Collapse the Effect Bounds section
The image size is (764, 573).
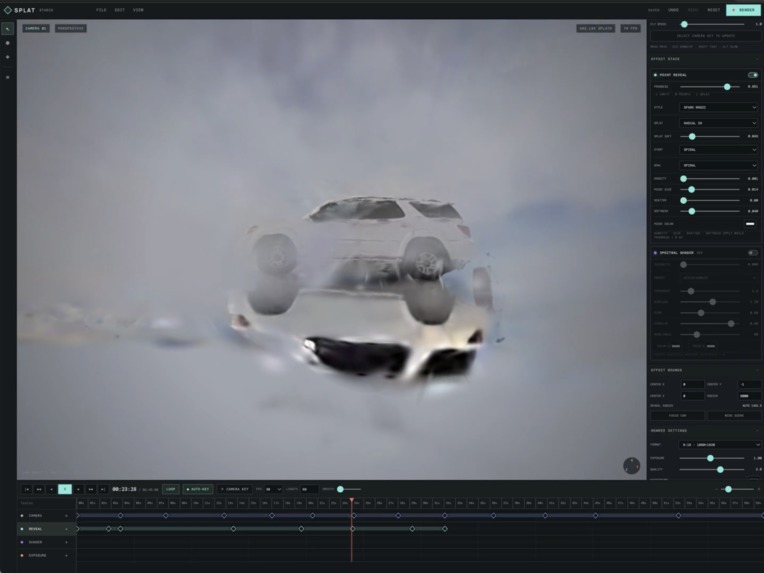(757, 370)
